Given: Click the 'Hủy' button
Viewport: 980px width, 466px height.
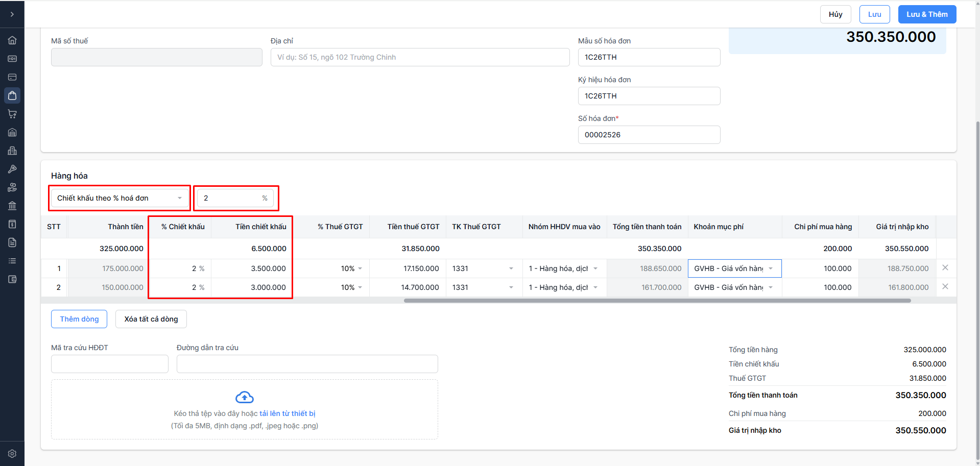Looking at the screenshot, I should pyautogui.click(x=835, y=14).
